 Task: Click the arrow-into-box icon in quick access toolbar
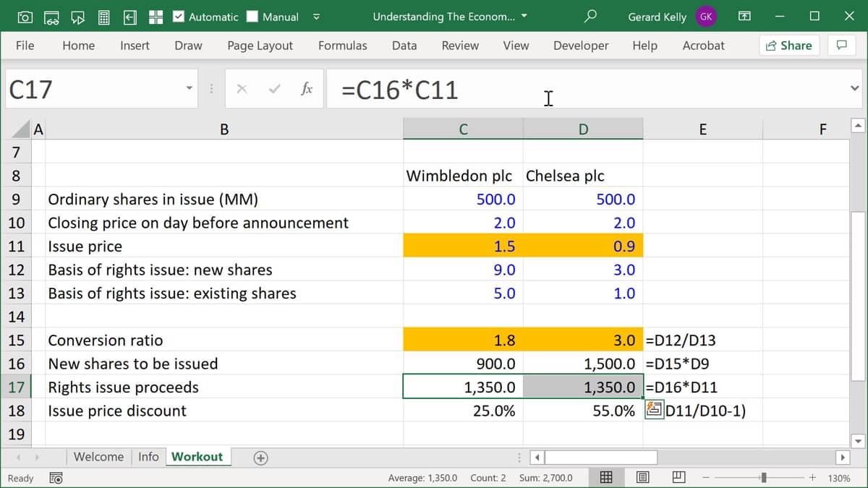pos(130,17)
